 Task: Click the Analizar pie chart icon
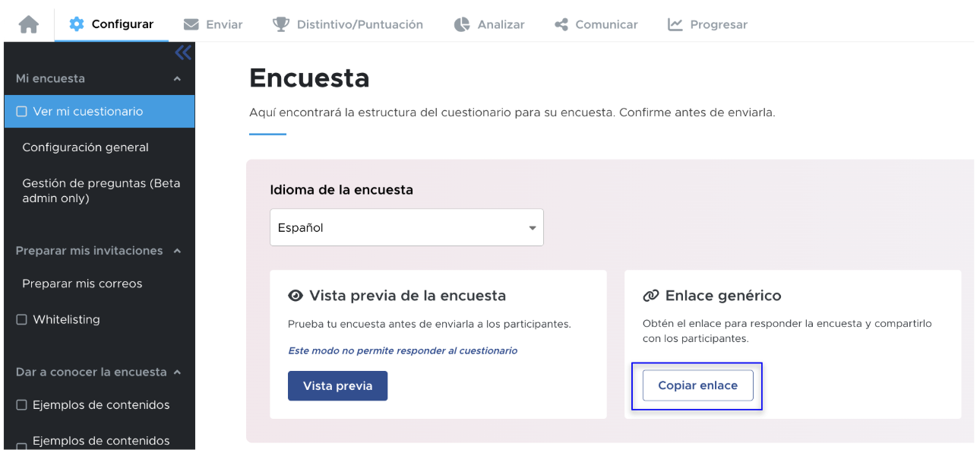(x=462, y=24)
